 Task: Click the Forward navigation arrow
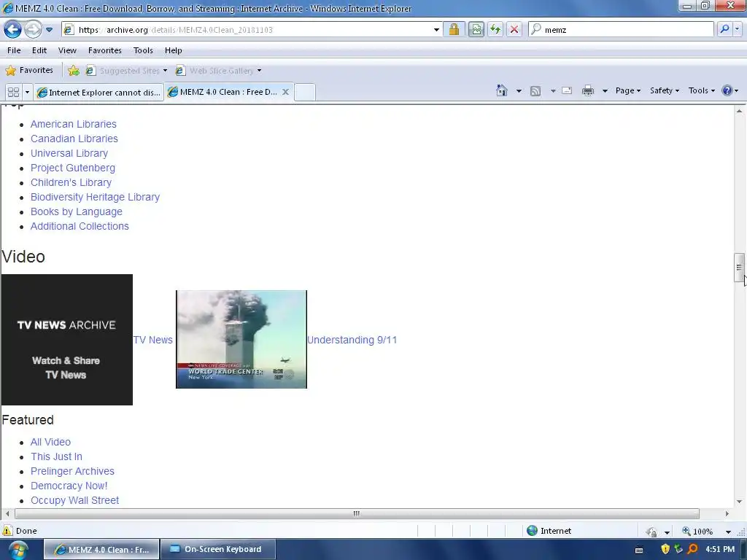33,29
